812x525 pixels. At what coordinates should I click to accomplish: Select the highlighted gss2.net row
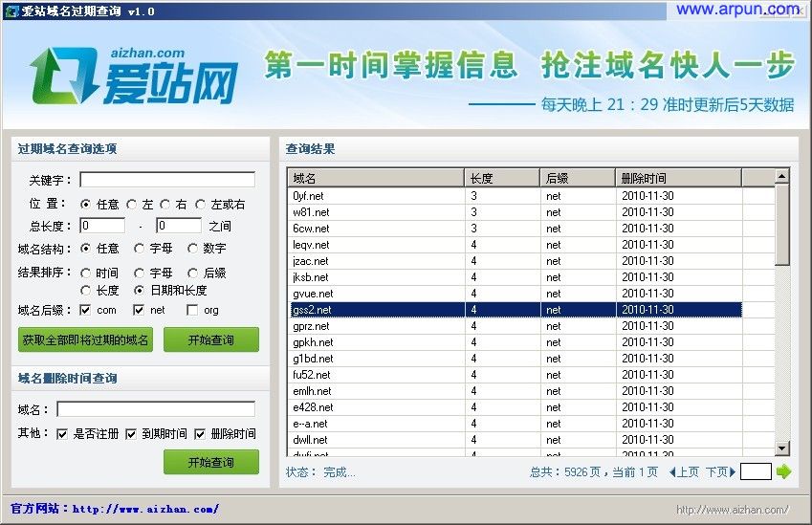click(x=516, y=310)
